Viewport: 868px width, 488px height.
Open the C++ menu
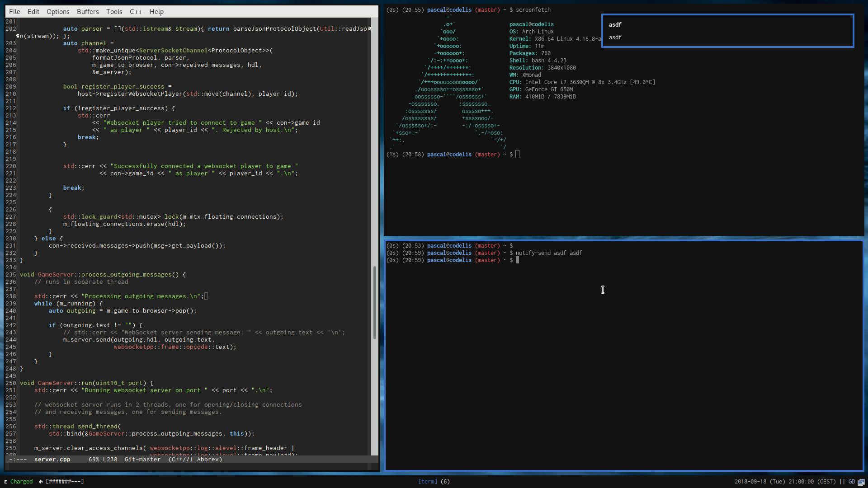(136, 12)
